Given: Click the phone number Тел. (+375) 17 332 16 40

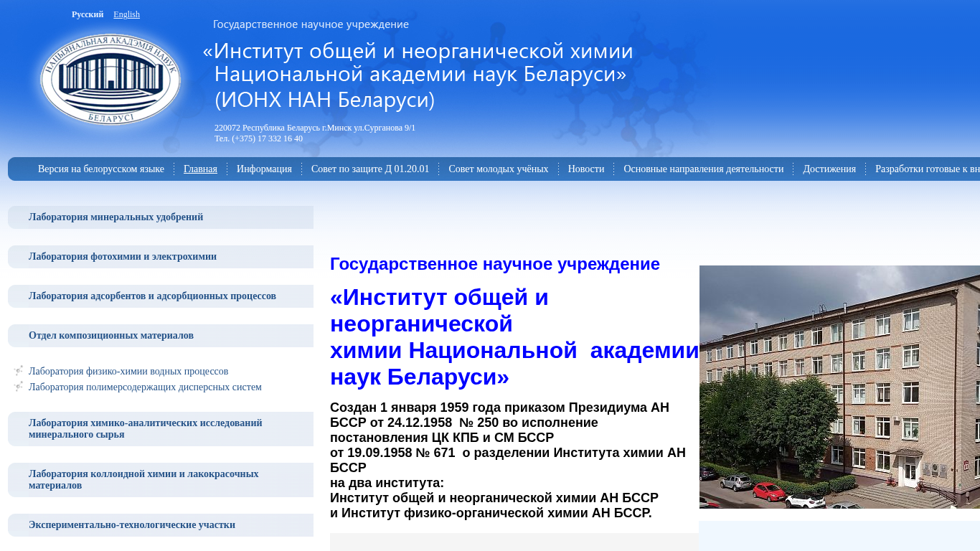Looking at the screenshot, I should 258,138.
